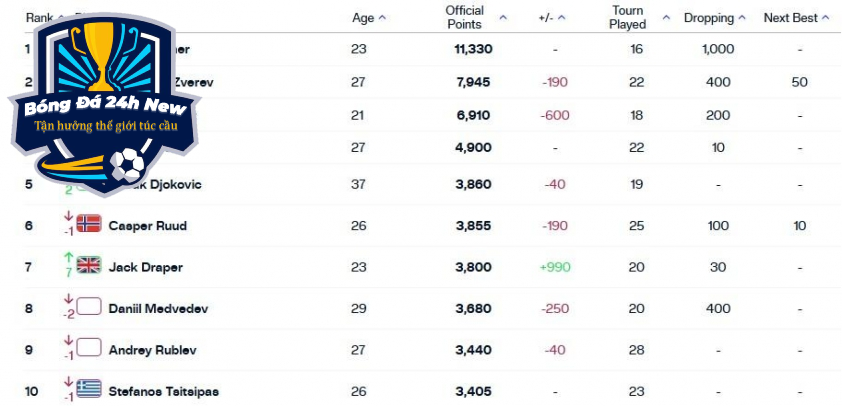Sort by the +/- column arrow

point(562,18)
